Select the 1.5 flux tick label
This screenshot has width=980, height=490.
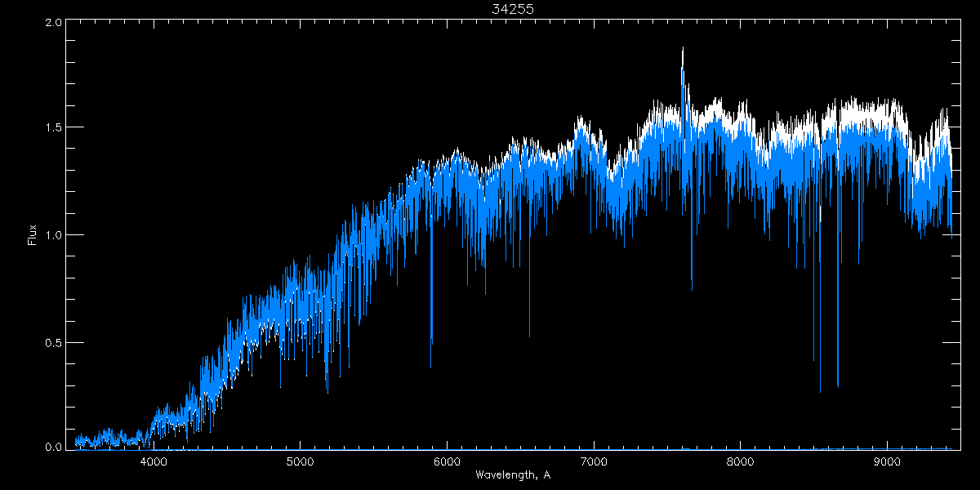[x=53, y=128]
